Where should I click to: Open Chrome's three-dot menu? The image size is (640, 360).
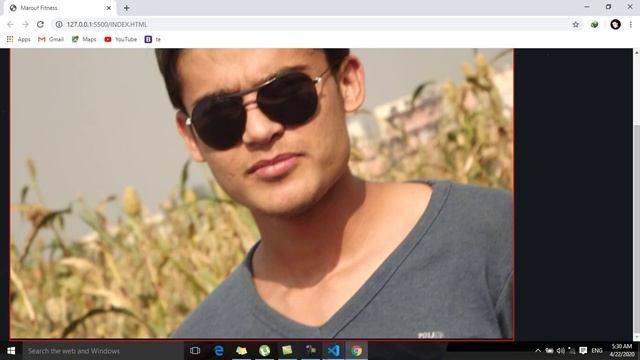tap(631, 24)
